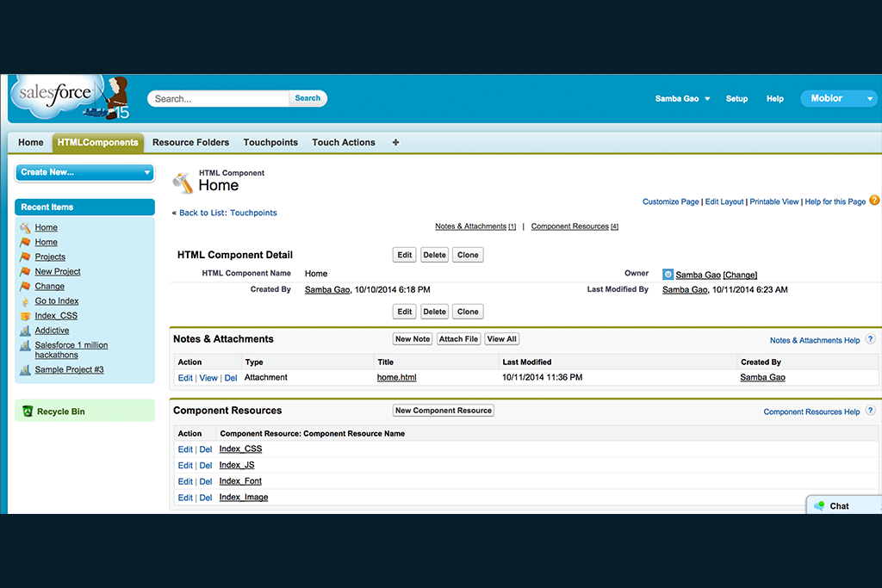Image resolution: width=882 pixels, height=588 pixels.
Task: Go to the Touchpoints tab
Action: click(270, 143)
